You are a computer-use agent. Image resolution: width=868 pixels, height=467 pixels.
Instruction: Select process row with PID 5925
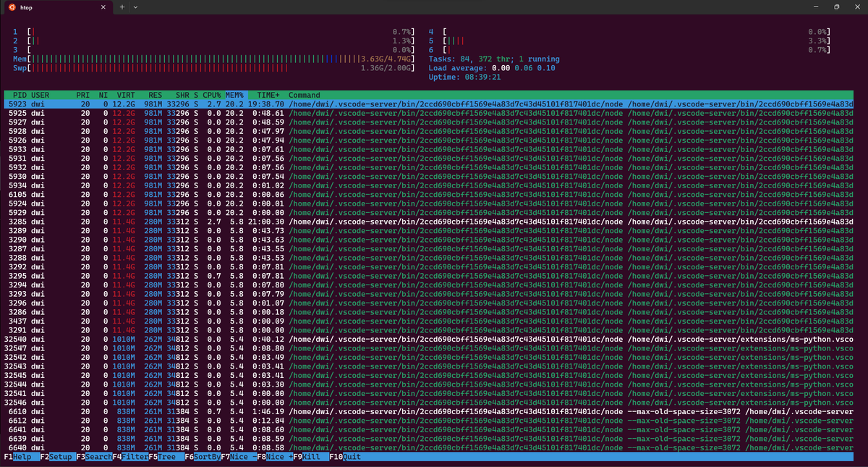[428, 114]
